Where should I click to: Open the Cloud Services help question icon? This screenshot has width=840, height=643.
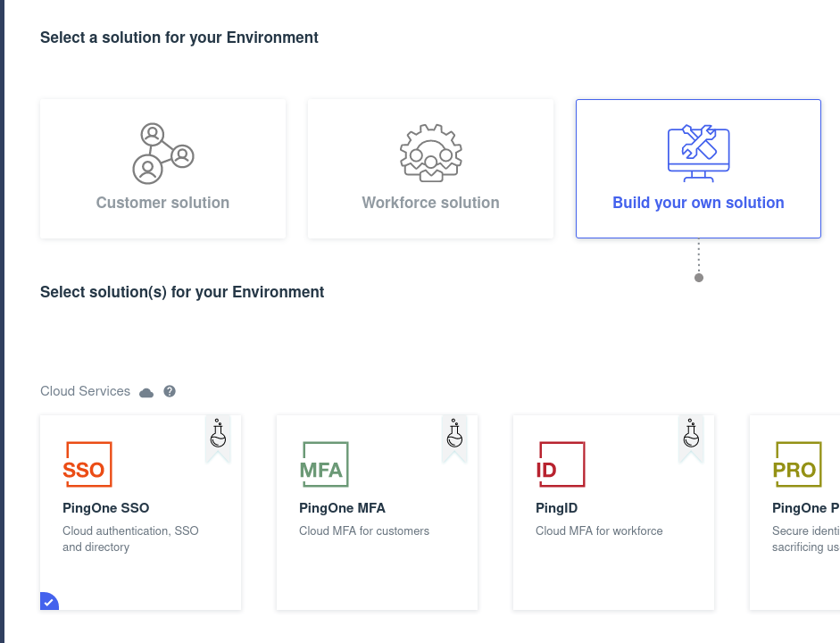[x=170, y=391]
